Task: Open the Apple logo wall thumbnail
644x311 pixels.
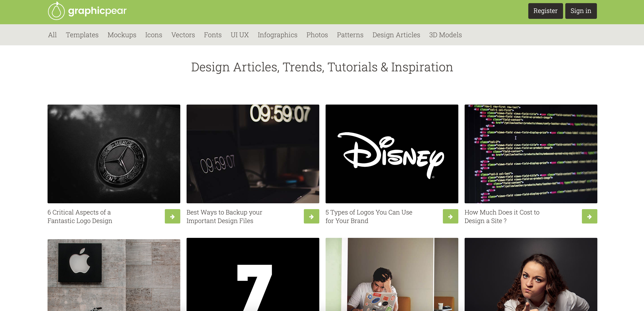Action: coord(114,275)
